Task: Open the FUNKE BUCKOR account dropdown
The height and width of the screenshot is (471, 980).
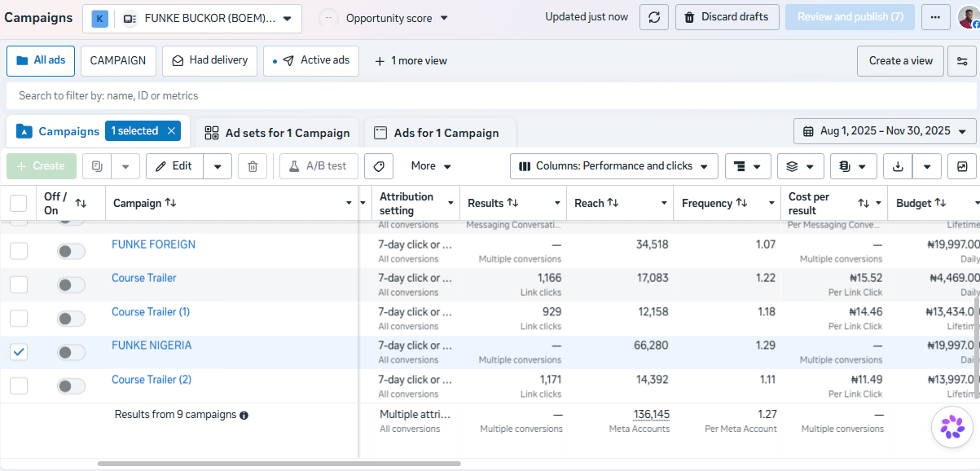Action: (x=193, y=18)
